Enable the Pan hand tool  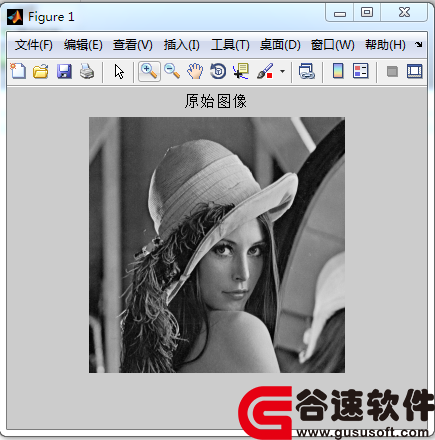[195, 71]
